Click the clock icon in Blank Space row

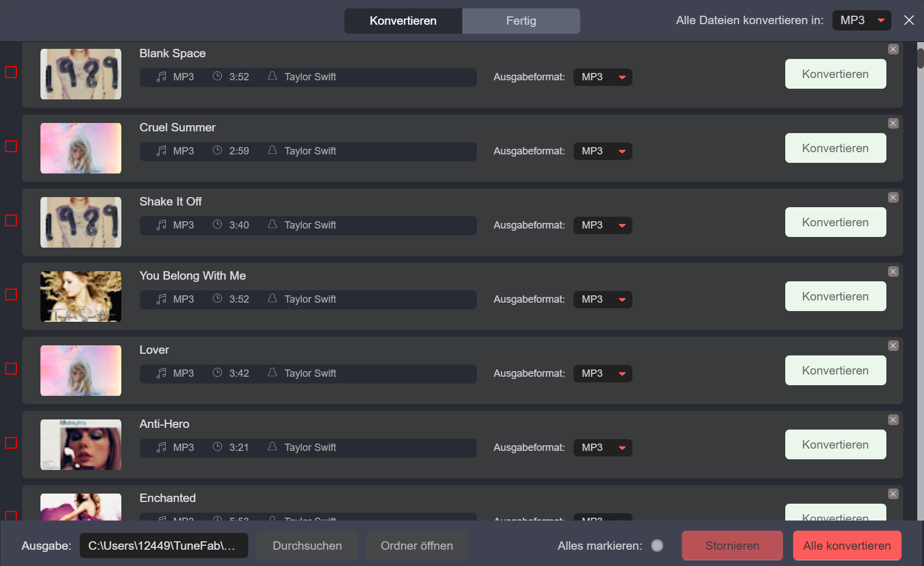coord(217,76)
